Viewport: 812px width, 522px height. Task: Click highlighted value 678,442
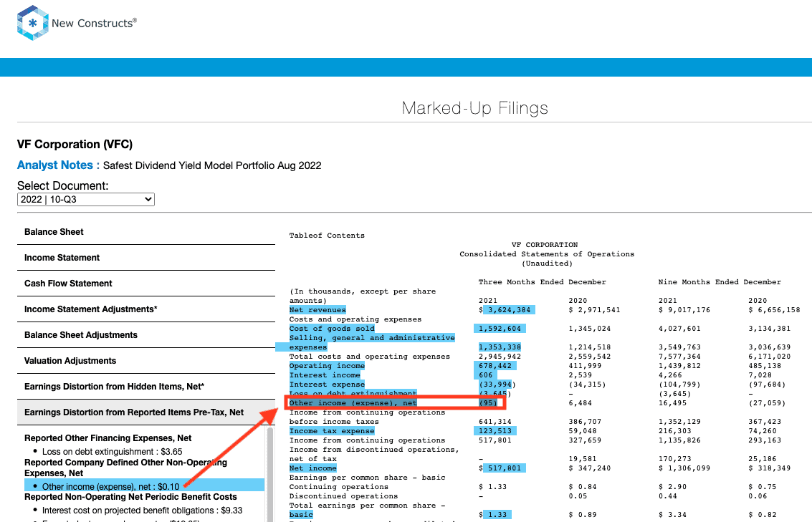click(495, 366)
